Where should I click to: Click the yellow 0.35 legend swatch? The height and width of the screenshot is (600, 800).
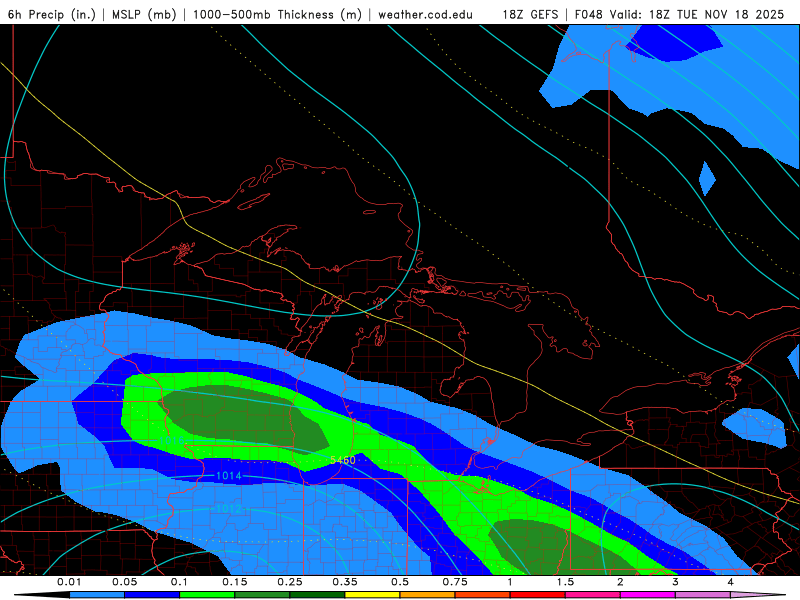point(372,595)
